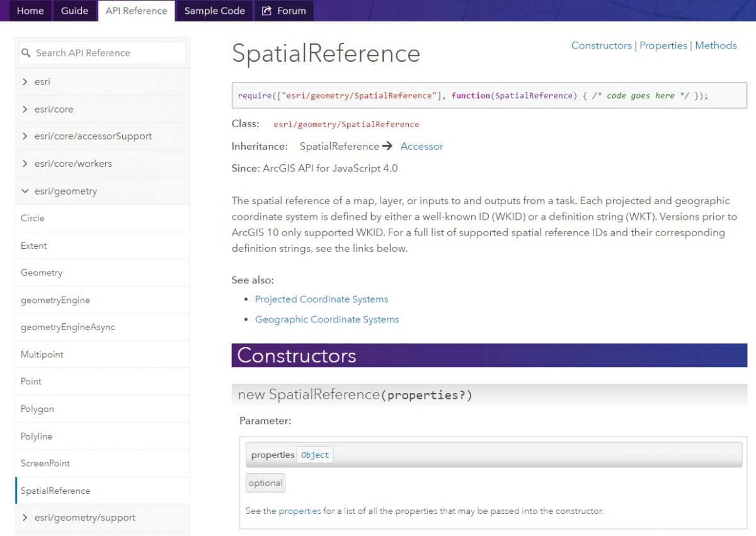
Task: Open the Geographic Coordinate Systems link
Action: pyautogui.click(x=326, y=319)
